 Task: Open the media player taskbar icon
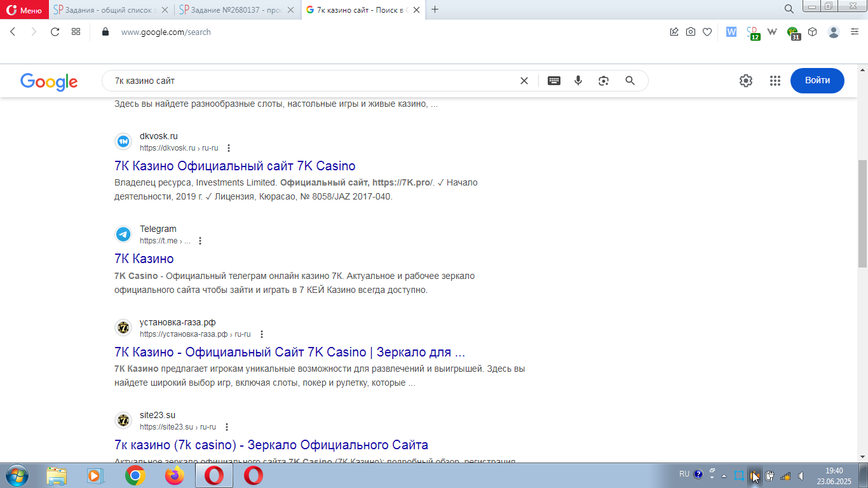(95, 475)
